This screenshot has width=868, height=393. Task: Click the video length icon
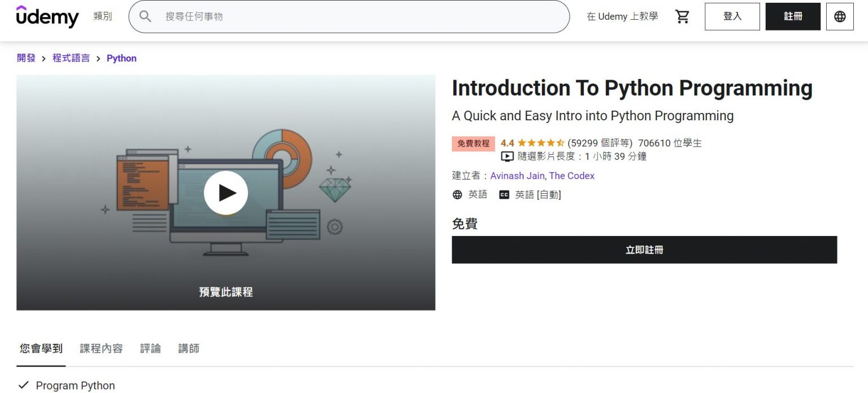(x=507, y=156)
